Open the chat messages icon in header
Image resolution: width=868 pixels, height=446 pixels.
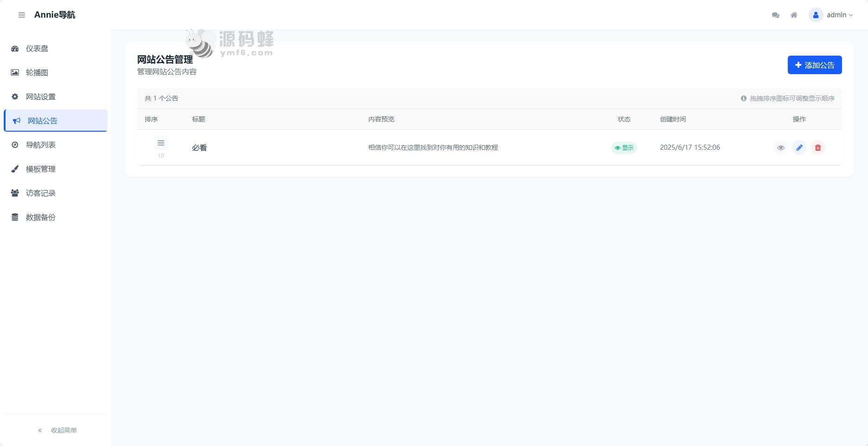[775, 15]
